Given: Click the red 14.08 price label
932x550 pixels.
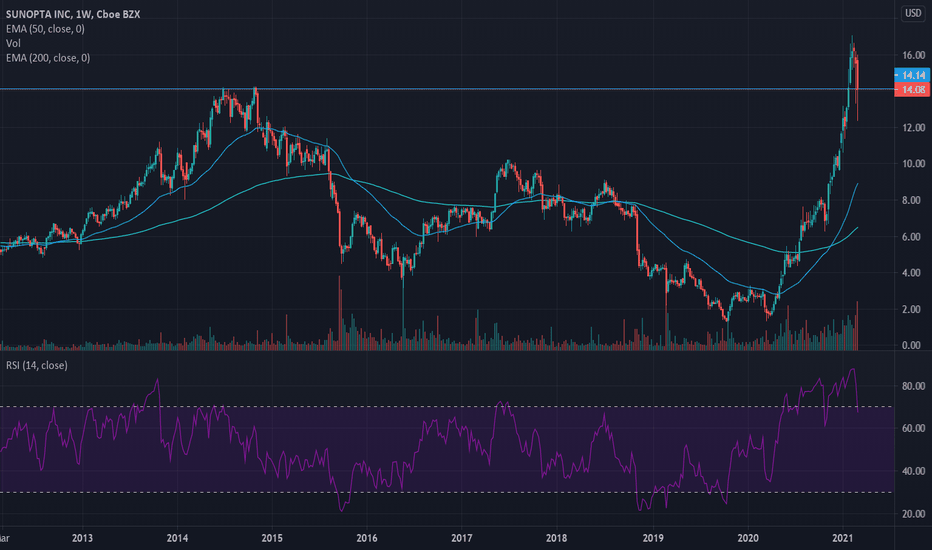Looking at the screenshot, I should (x=912, y=89).
